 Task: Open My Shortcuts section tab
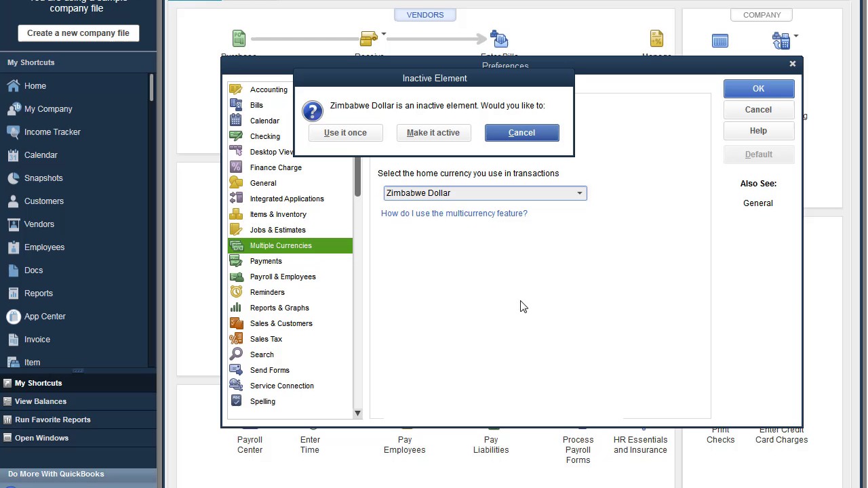click(78, 383)
